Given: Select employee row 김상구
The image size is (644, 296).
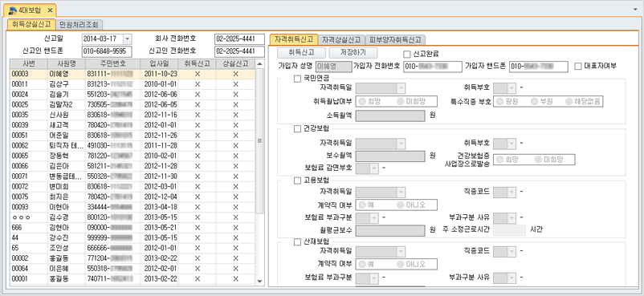Looking at the screenshot, I should pos(132,84).
